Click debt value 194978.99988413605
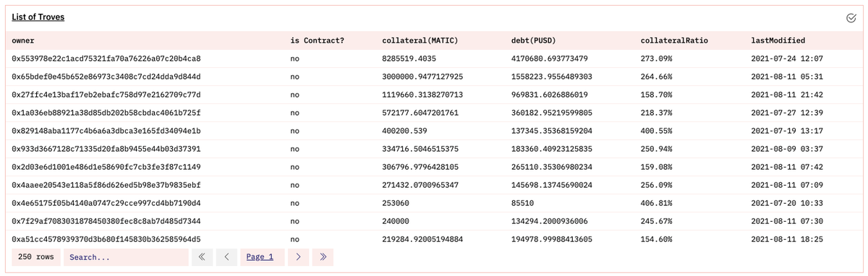868x276 pixels. (552, 239)
